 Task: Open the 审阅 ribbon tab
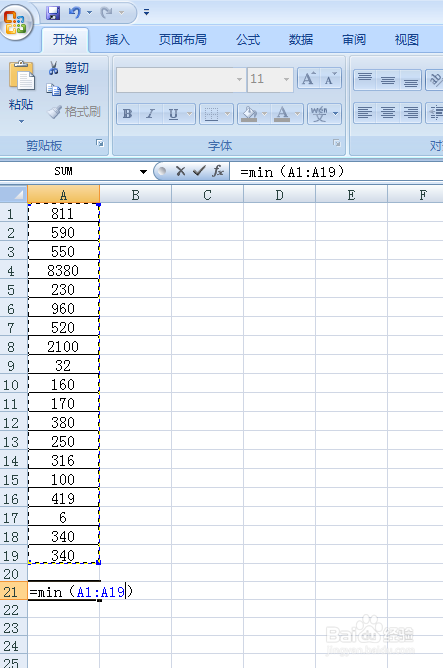click(354, 40)
